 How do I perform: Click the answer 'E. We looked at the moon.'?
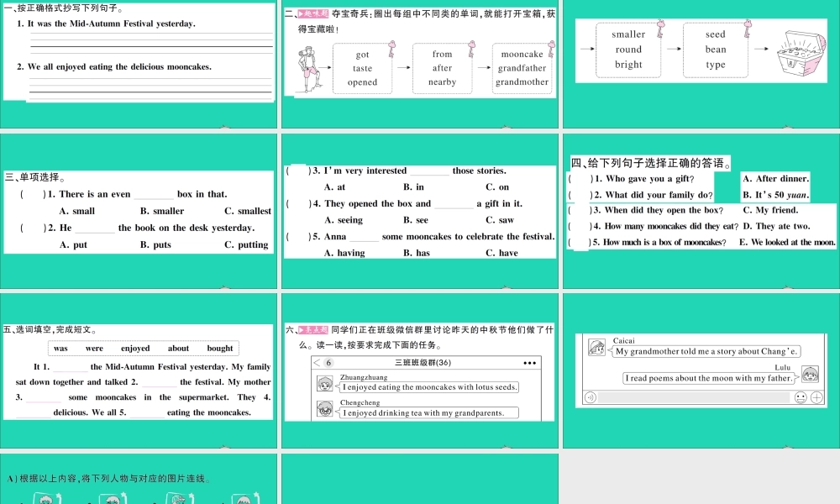click(788, 242)
